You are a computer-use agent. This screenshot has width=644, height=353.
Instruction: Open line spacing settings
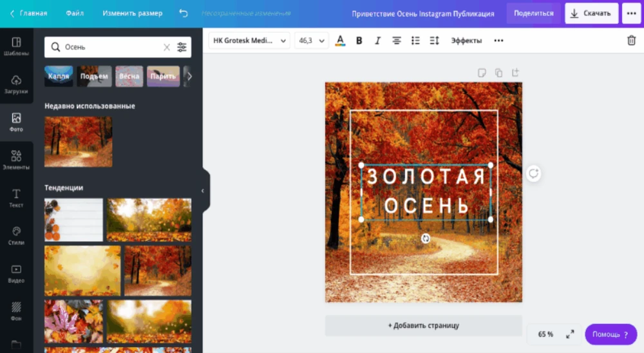pos(434,41)
